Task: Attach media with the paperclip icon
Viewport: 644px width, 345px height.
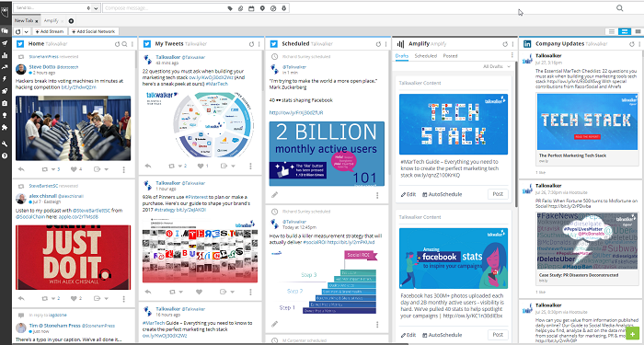Action: pos(241,8)
